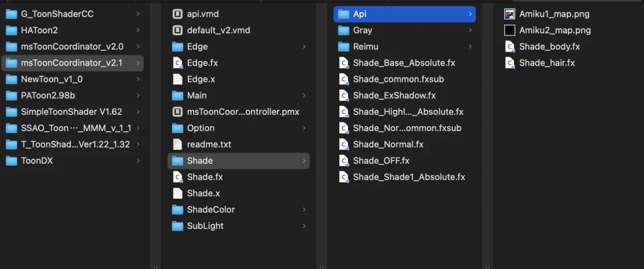
Task: Click the default_v2.vmd file icon
Action: (x=178, y=31)
